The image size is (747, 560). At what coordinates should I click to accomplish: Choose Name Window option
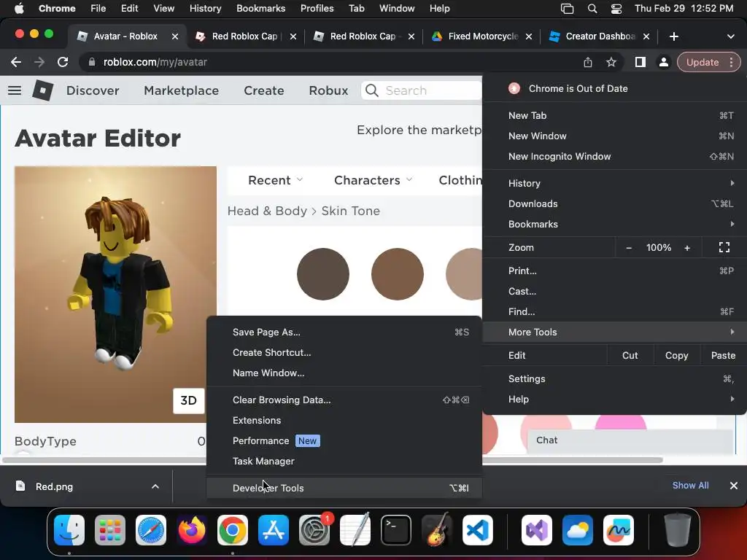pyautogui.click(x=344, y=373)
